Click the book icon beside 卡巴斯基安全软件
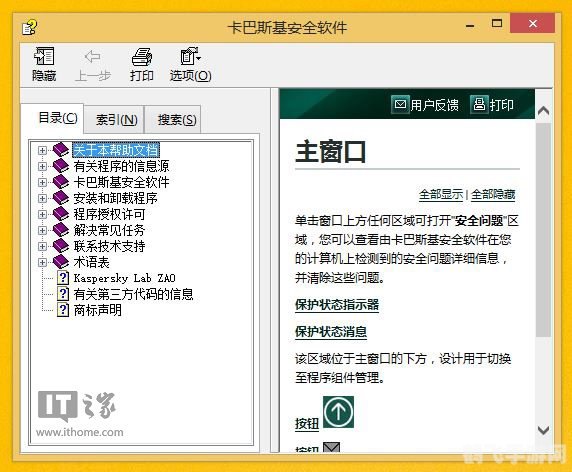572x472 pixels. [x=61, y=182]
